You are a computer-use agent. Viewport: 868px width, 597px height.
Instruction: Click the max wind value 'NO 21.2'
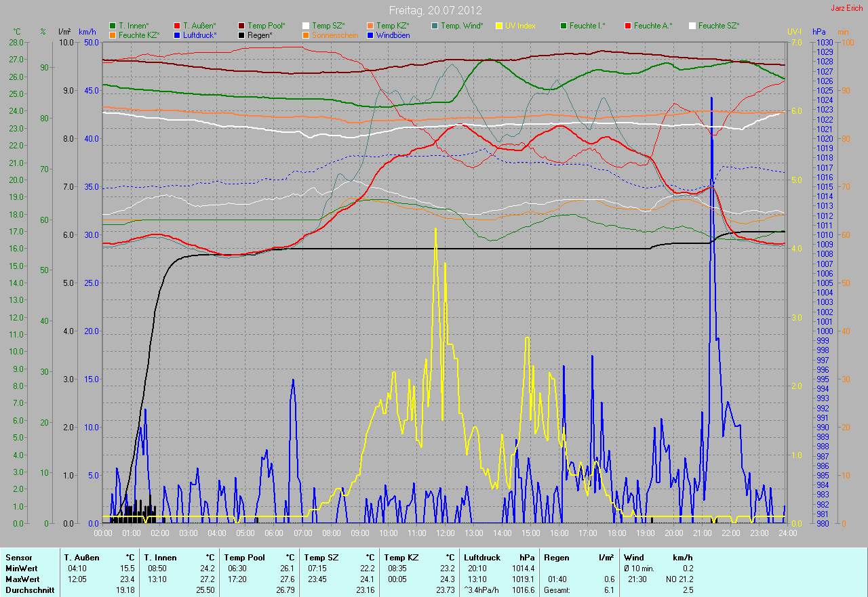679,579
